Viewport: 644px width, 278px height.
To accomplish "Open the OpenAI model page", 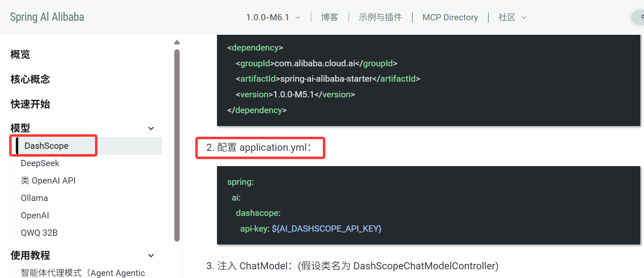I will pyautogui.click(x=35, y=215).
